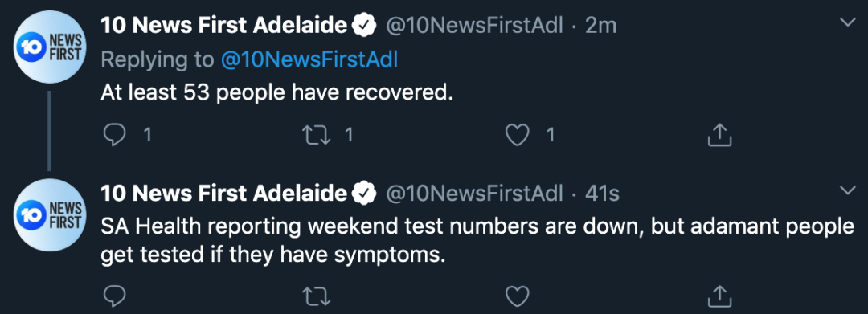This screenshot has width=868, height=314.
Task: Reply to the '53 people have recovered' tweet
Action: tap(115, 135)
